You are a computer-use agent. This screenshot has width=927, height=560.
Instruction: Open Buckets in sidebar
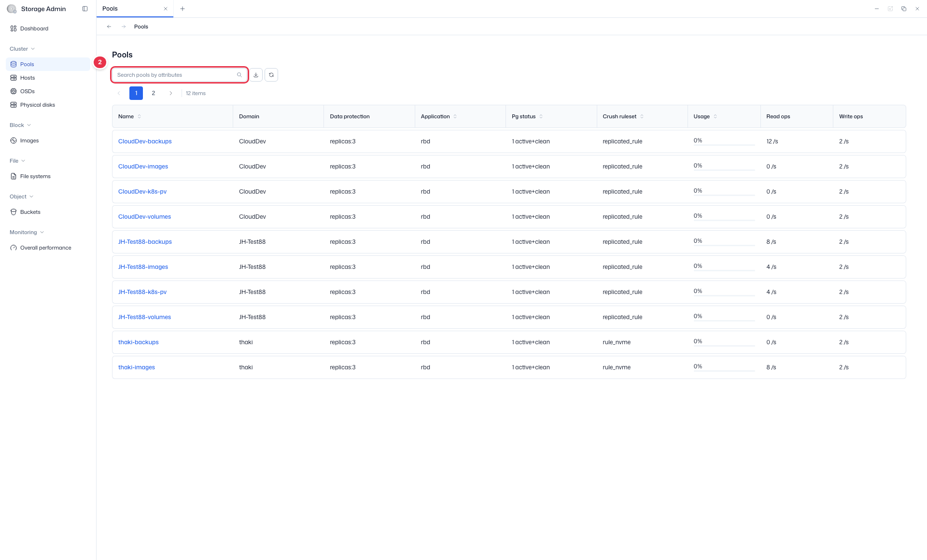click(48, 212)
